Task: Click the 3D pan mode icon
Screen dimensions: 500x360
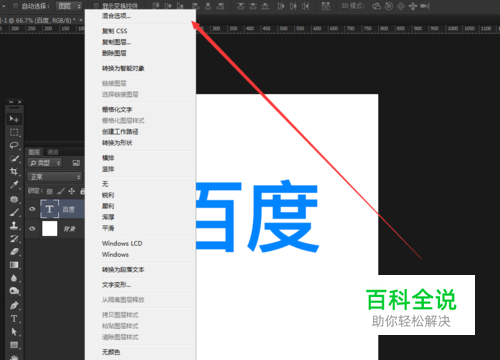Action: (401, 6)
